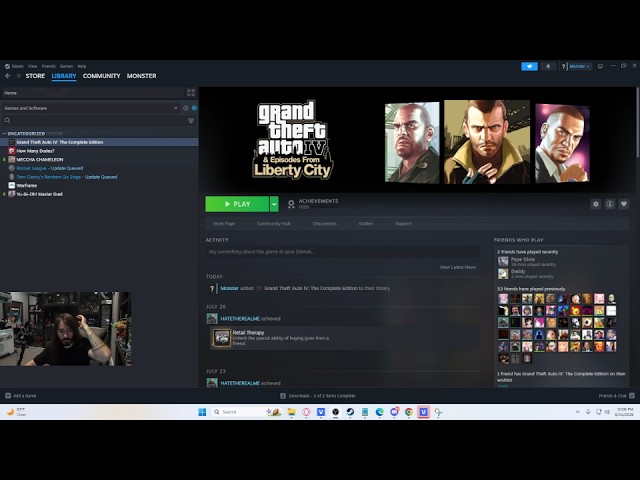Open the Help menu
The width and height of the screenshot is (640, 480).
tap(82, 66)
